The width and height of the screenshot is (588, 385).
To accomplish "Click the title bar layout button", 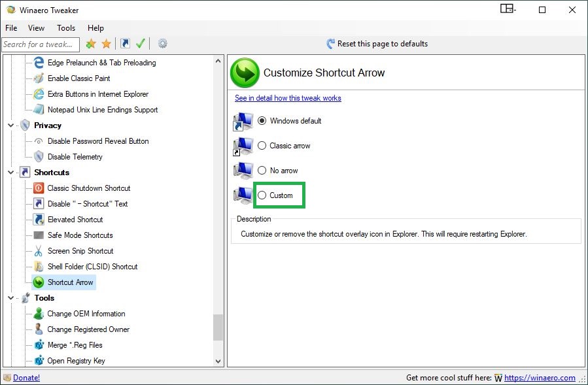I will [x=508, y=9].
